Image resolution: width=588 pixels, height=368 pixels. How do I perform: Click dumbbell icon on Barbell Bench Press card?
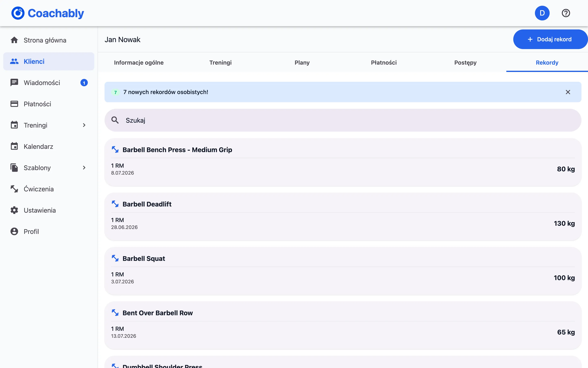[115, 149]
